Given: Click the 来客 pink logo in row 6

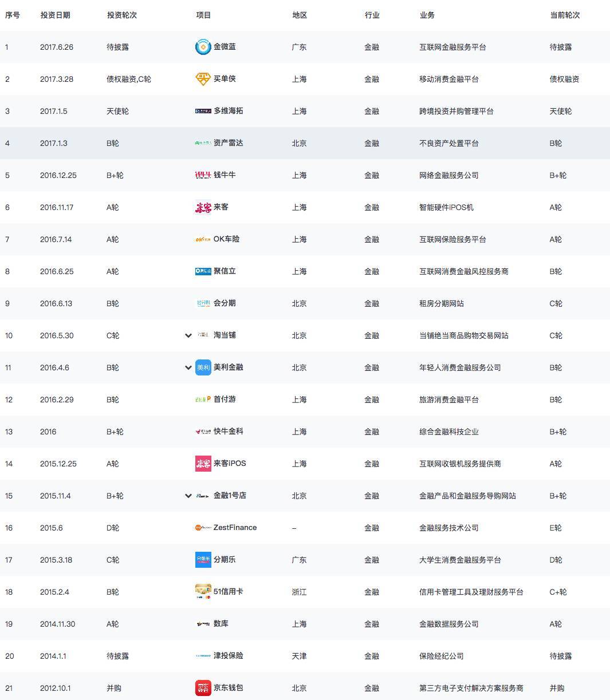Looking at the screenshot, I should point(203,207).
